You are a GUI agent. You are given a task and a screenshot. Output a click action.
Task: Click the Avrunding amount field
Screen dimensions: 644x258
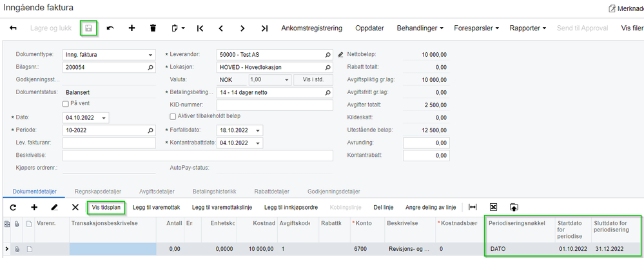pyautogui.click(x=426, y=143)
